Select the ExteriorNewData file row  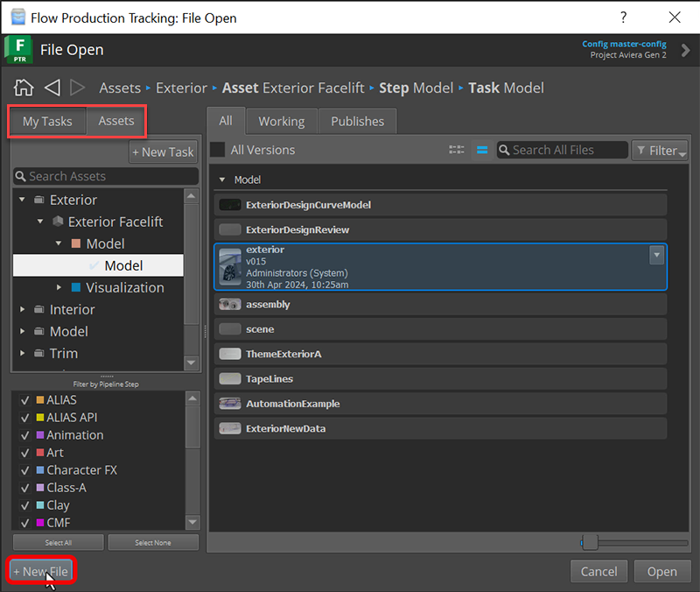pos(440,428)
